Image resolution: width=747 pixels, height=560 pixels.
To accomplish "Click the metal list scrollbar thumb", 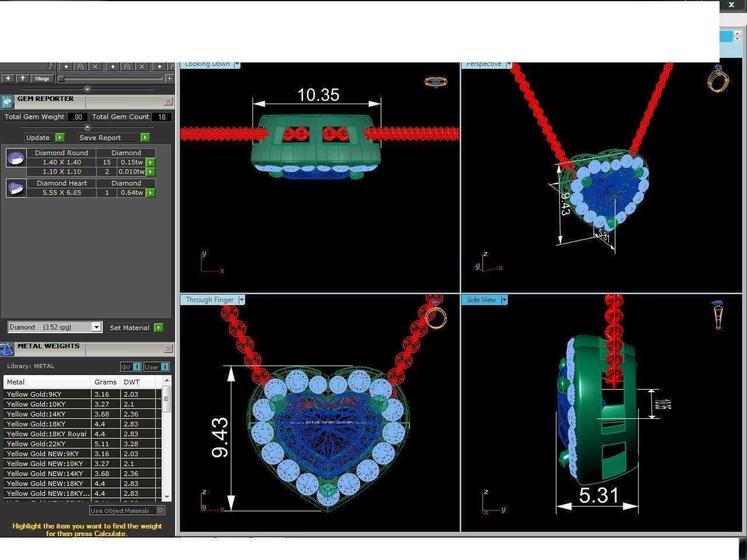I will [167, 400].
